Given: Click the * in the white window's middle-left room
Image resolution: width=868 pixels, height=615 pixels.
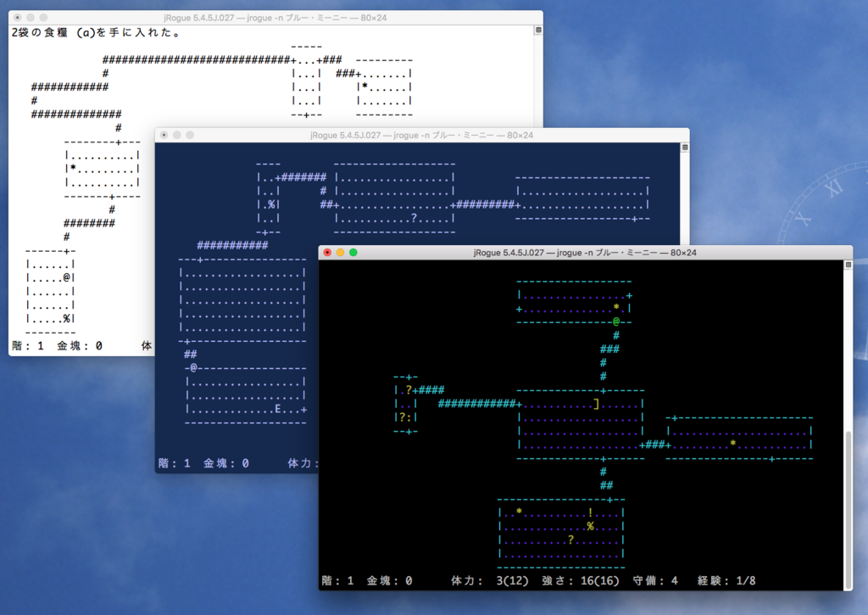Looking at the screenshot, I should [x=73, y=167].
